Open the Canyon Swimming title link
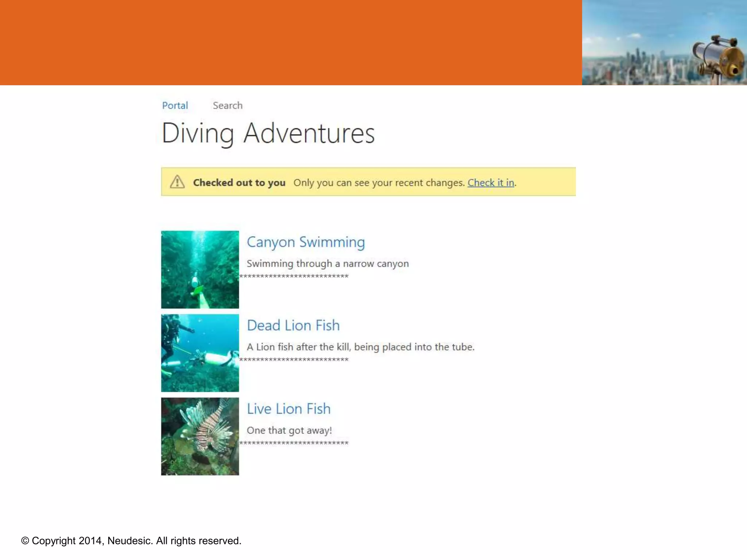Image resolution: width=747 pixels, height=560 pixels. click(x=306, y=242)
